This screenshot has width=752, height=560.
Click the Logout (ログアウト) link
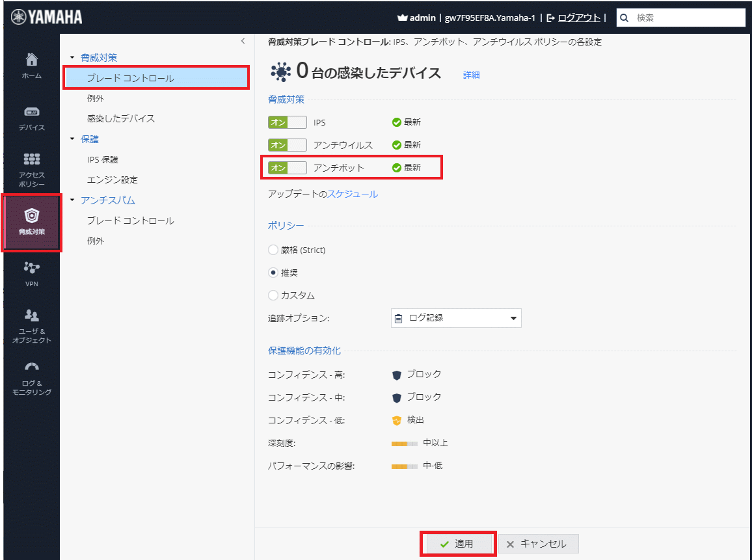[579, 18]
